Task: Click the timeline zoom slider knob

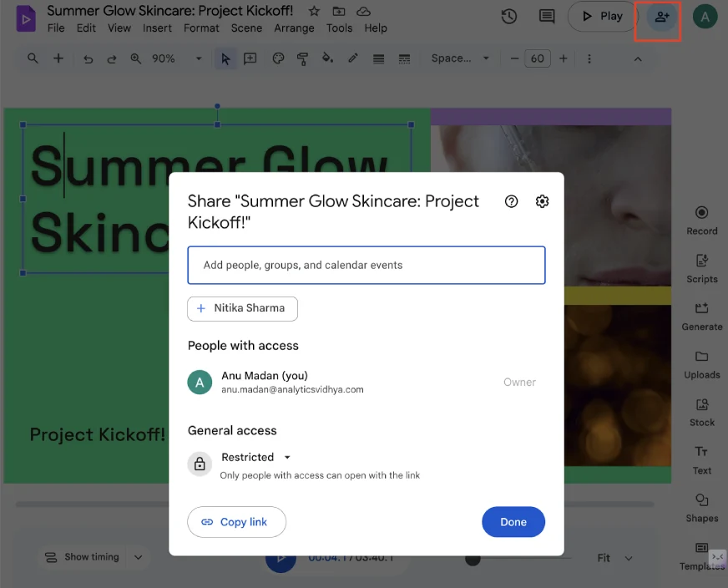Action: click(473, 560)
